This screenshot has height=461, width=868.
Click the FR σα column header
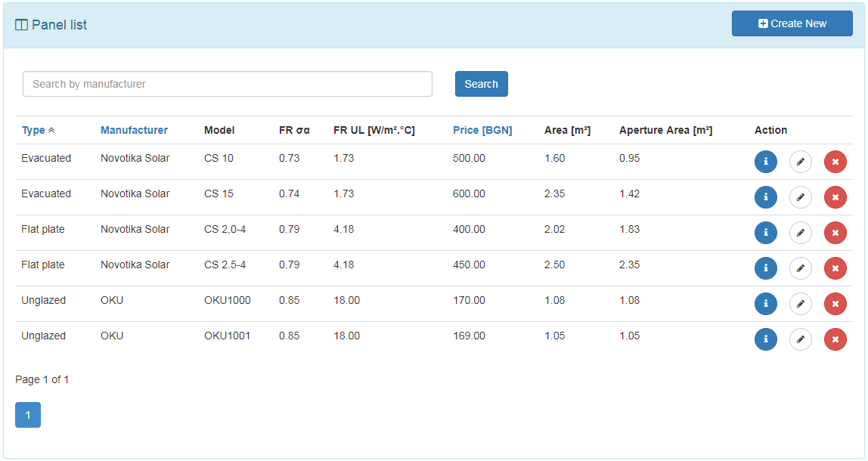point(294,130)
